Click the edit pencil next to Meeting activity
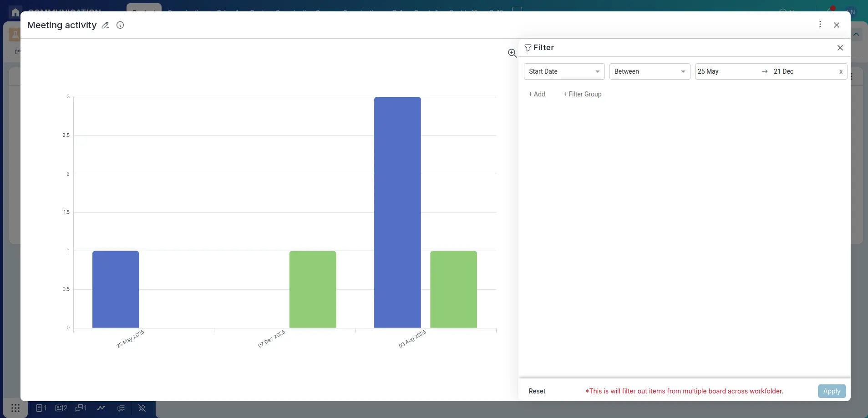The height and width of the screenshot is (418, 868). [x=105, y=25]
